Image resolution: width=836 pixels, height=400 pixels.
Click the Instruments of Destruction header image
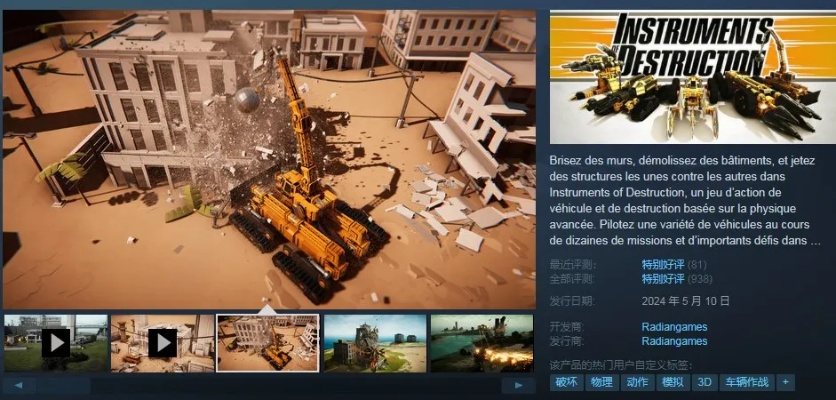click(690, 77)
